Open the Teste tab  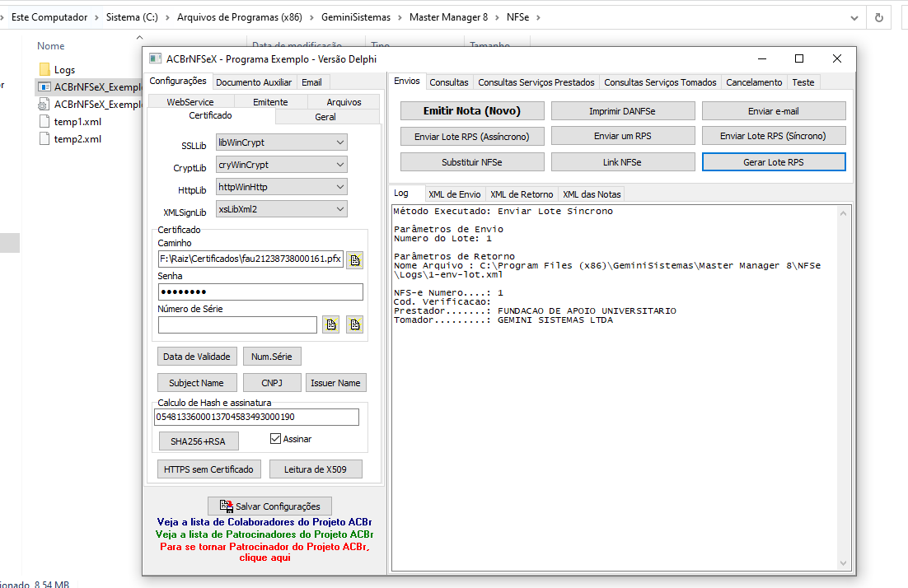[803, 82]
